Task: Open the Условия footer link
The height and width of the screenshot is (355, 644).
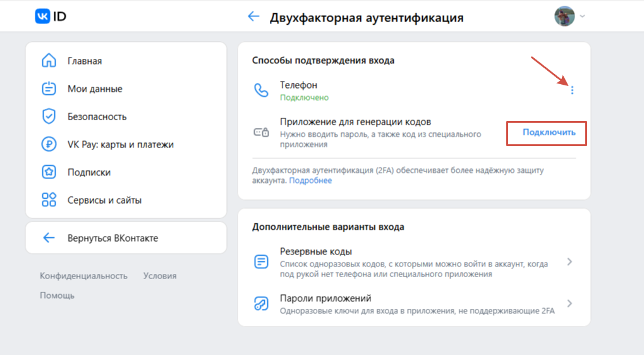Action: [x=160, y=276]
